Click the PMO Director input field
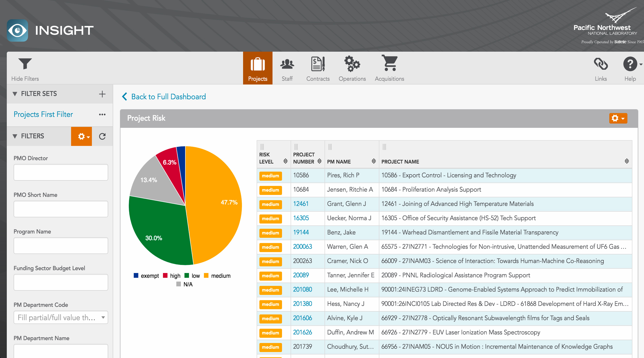644x358 pixels. click(x=61, y=172)
